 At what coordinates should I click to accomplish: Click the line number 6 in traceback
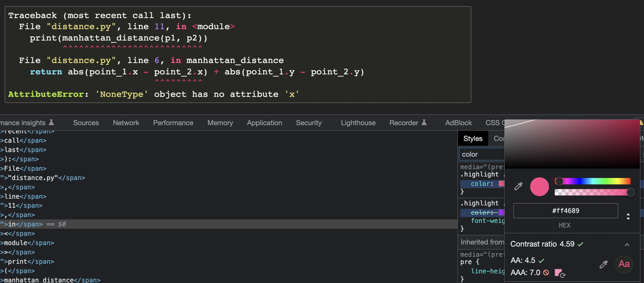157,60
